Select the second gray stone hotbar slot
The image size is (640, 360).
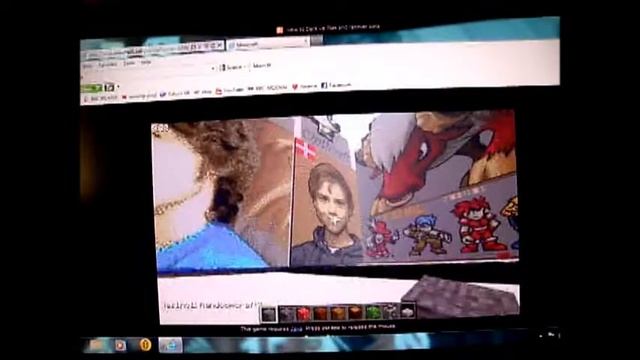point(286,314)
